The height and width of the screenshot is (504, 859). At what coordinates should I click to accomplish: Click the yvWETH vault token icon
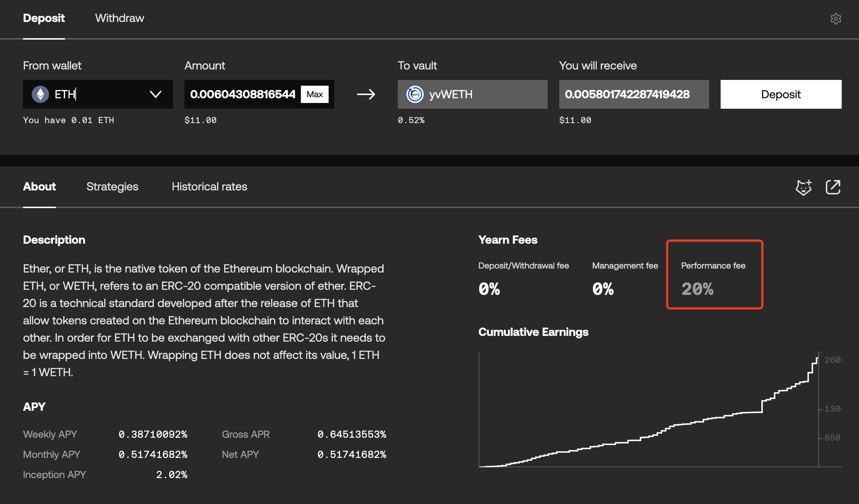click(x=415, y=94)
